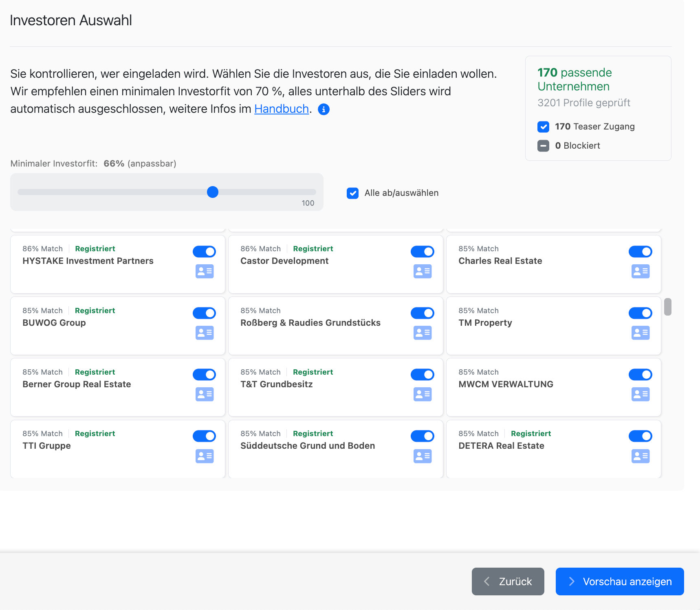Switch off Charles Real Estate invitation
Screen dimensions: 700x610
[x=641, y=252]
